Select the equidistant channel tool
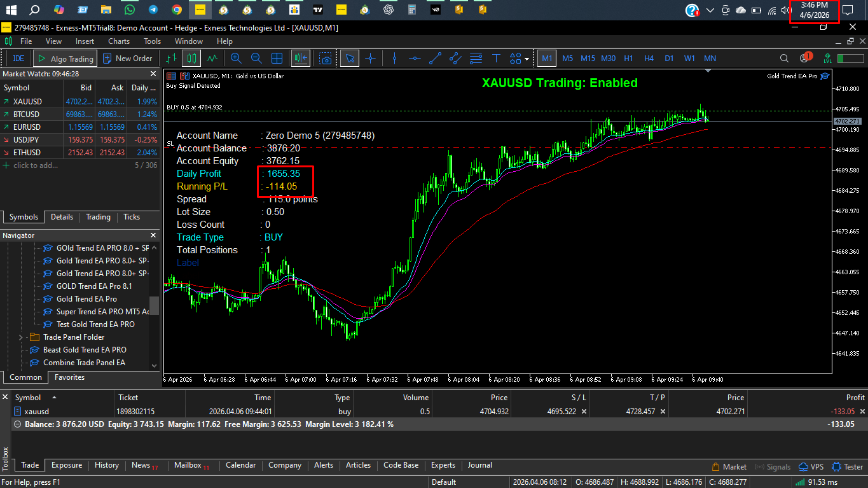Viewport: 868px width, 488px height. click(x=455, y=59)
